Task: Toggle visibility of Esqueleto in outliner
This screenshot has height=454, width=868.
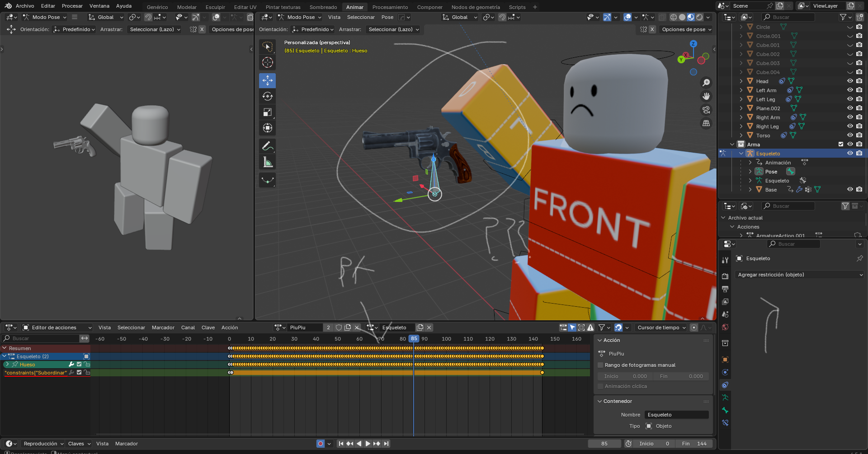Action: point(850,154)
